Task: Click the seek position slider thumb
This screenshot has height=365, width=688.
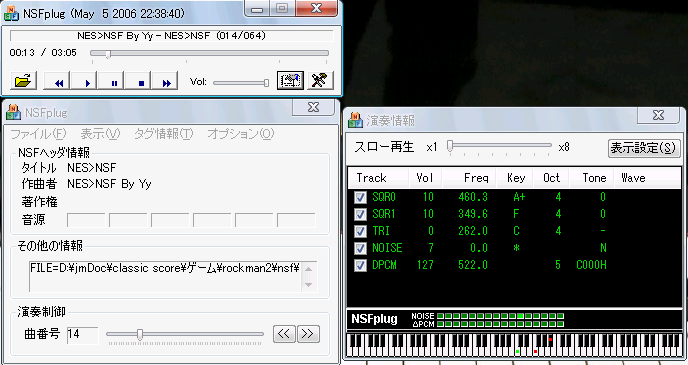Action: 108,54
